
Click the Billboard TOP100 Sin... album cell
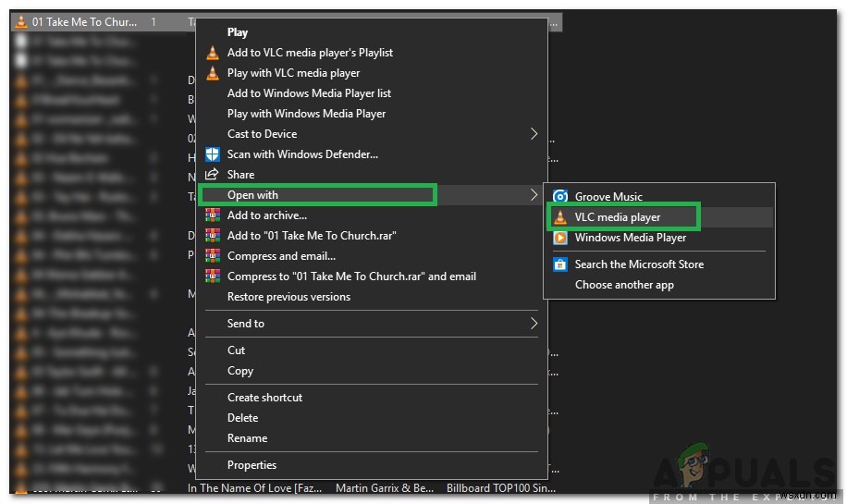click(x=501, y=487)
